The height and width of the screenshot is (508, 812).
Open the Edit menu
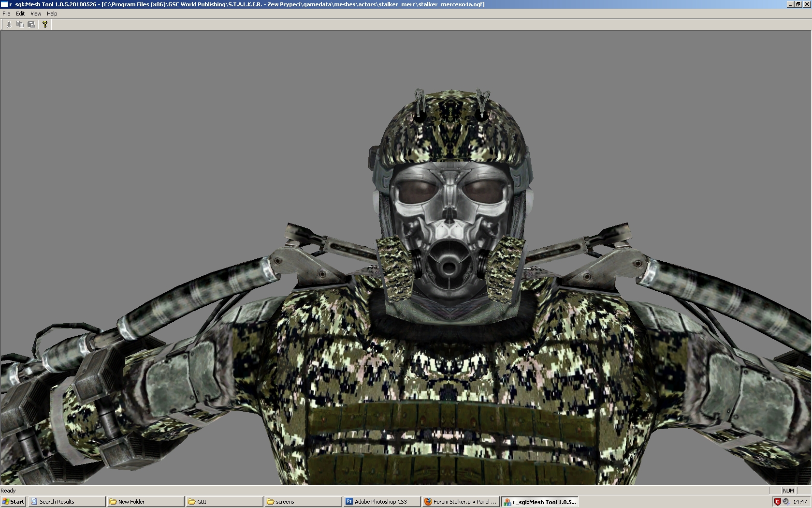[20, 14]
